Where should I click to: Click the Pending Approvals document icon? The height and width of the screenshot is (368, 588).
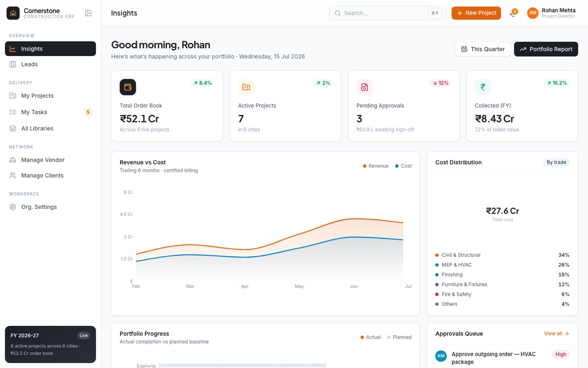365,87
